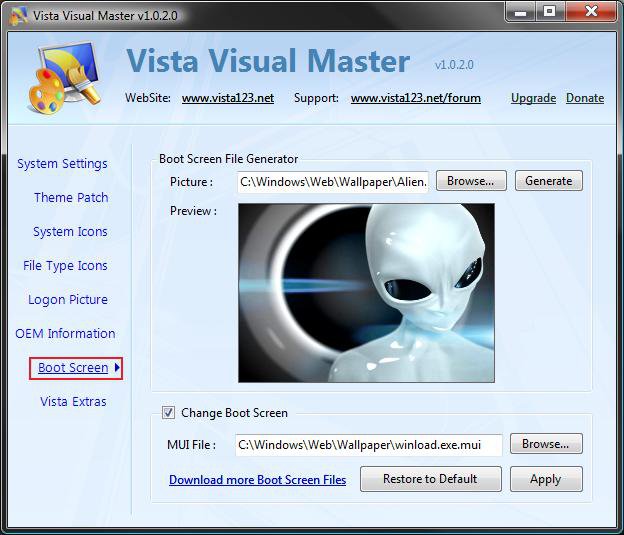This screenshot has height=535, width=624.
Task: Click the Vista Visual Master palette logo
Action: tap(64, 78)
